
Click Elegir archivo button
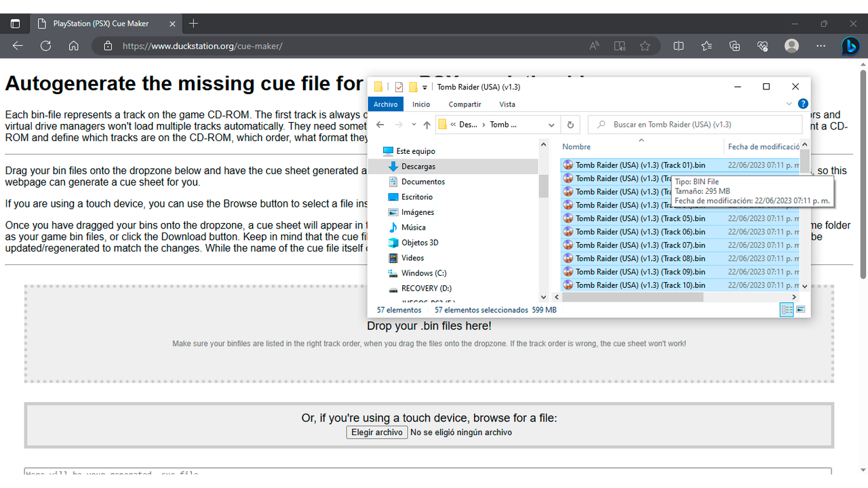click(377, 432)
